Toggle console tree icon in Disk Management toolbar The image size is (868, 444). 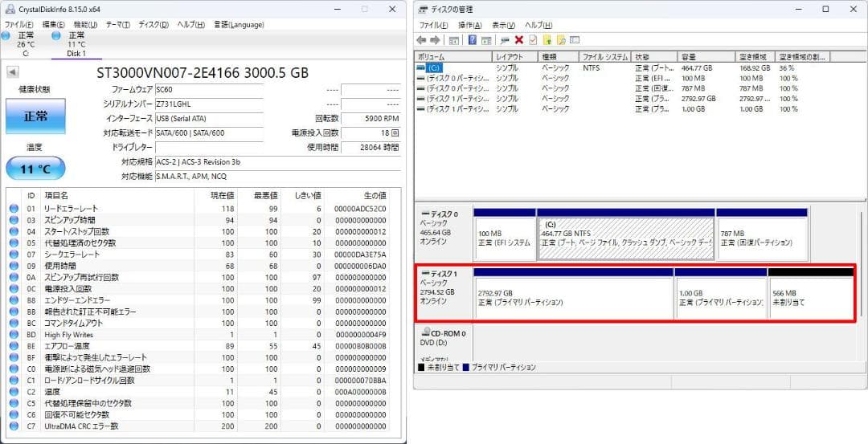453,40
